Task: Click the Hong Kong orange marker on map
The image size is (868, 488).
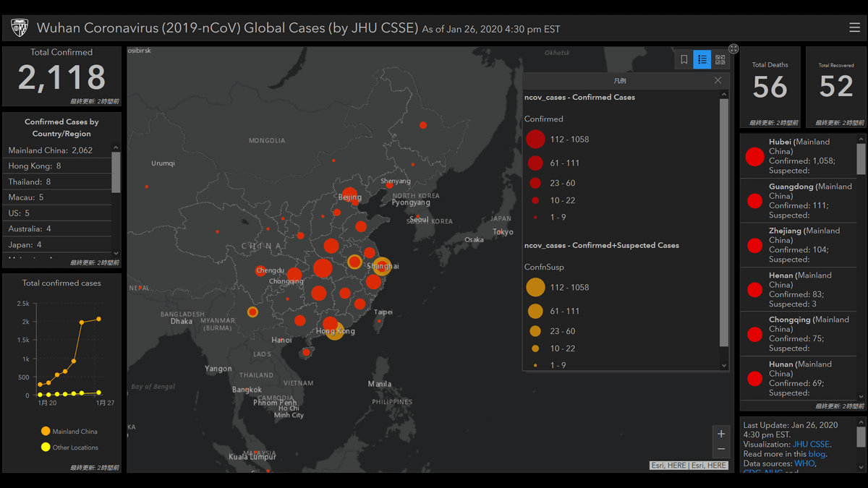Action: 335,331
